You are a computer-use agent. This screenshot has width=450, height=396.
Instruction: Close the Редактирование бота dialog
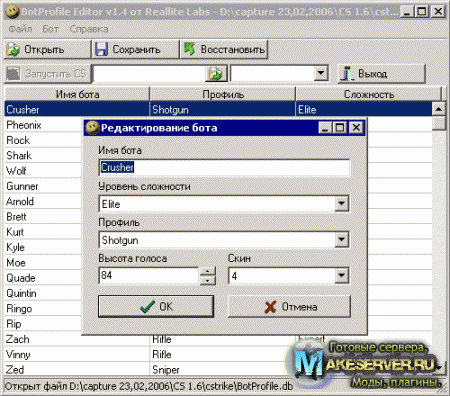tap(356, 128)
